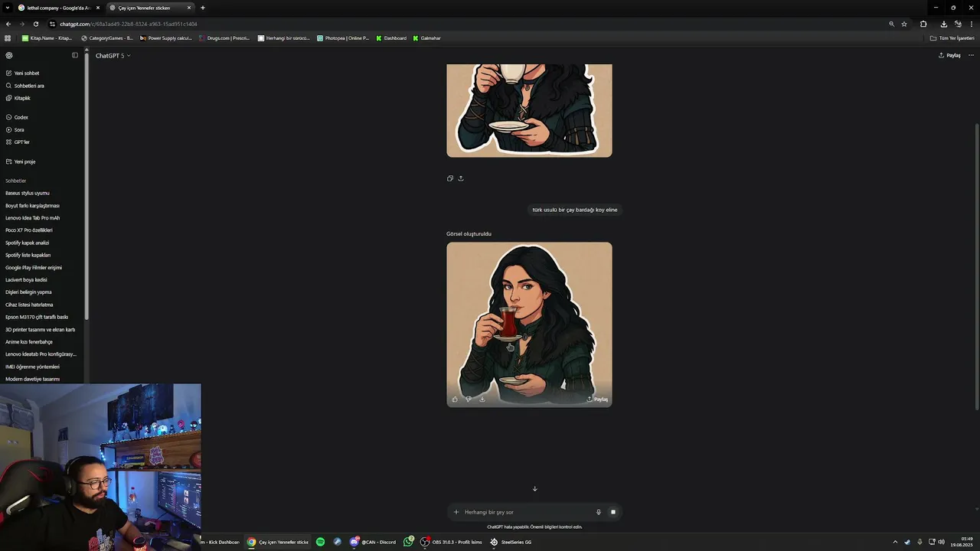Open OBS from the taskbar
Image resolution: width=980 pixels, height=551 pixels.
451,542
